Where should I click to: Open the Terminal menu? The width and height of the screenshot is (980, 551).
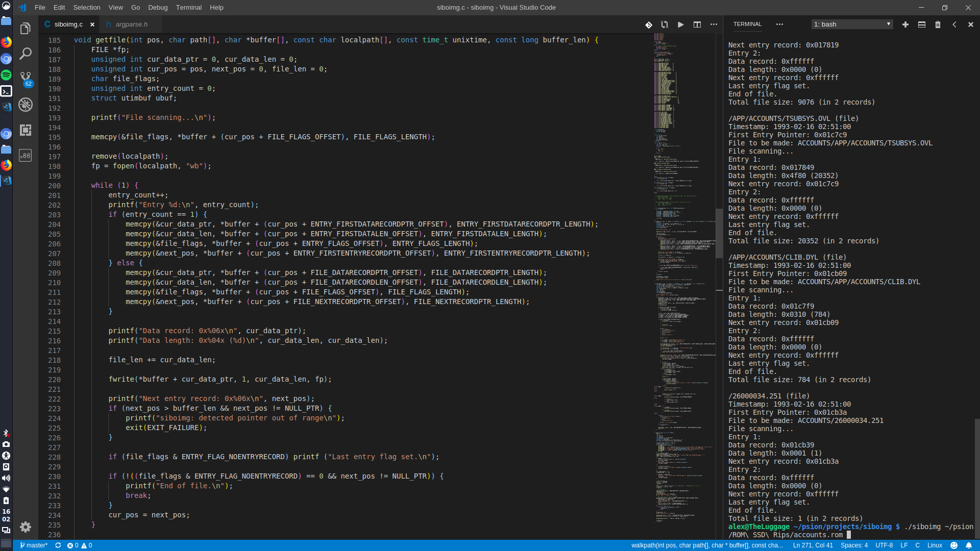pyautogui.click(x=188, y=8)
